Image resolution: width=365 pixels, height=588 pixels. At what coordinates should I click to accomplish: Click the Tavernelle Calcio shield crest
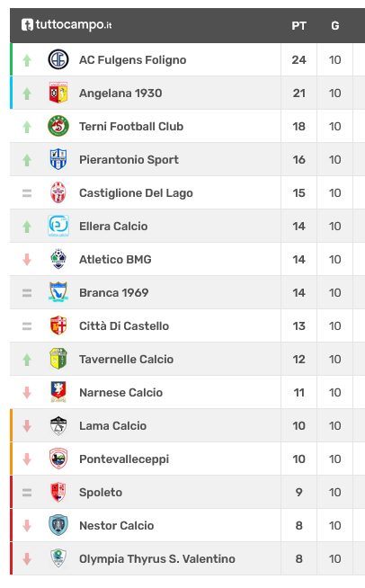click(x=58, y=359)
